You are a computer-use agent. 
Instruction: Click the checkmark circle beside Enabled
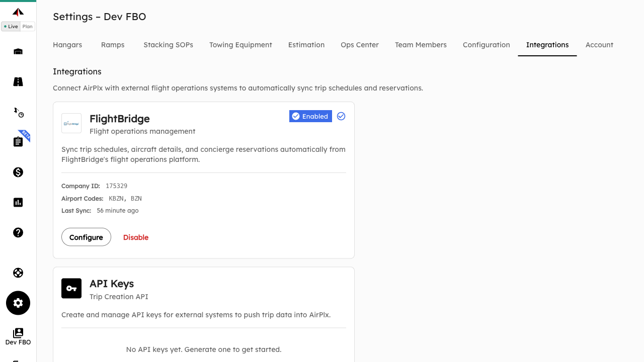point(341,116)
